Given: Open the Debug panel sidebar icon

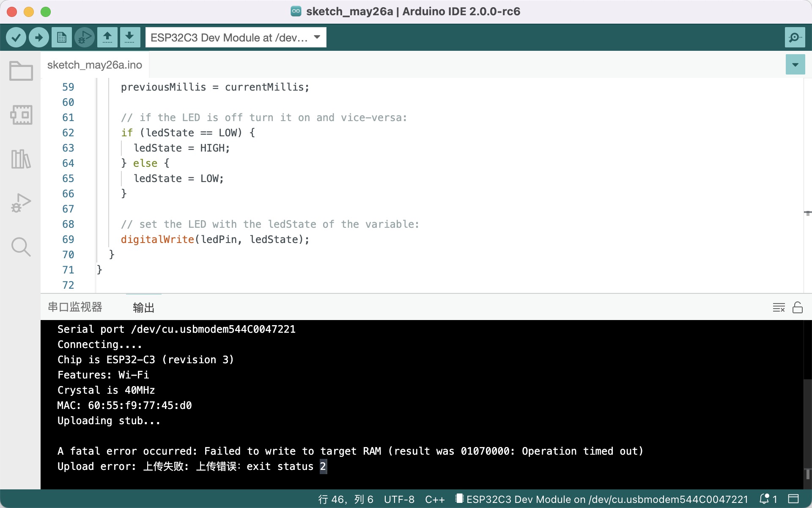Looking at the screenshot, I should (21, 203).
